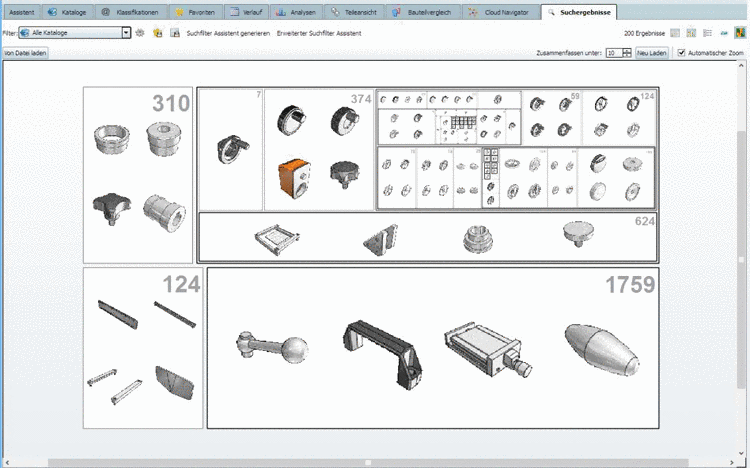
Task: Click the Von Datei laden button
Action: click(25, 53)
